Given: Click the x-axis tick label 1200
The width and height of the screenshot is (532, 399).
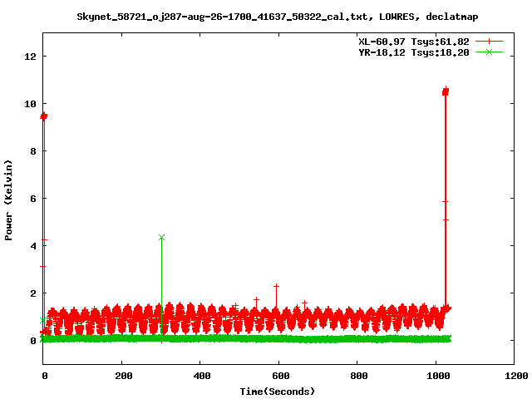Looking at the screenshot, I should 516,376.
